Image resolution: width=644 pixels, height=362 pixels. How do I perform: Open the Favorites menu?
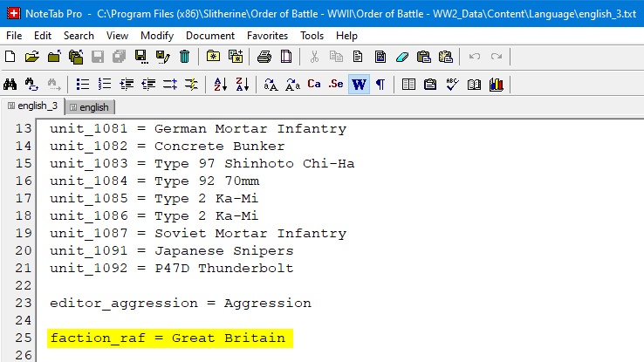tap(267, 36)
